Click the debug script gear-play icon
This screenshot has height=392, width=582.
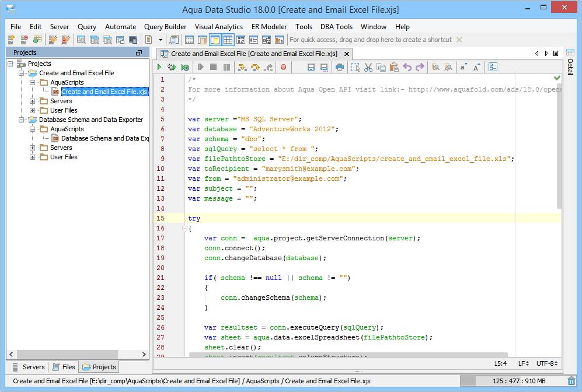pyautogui.click(x=172, y=67)
